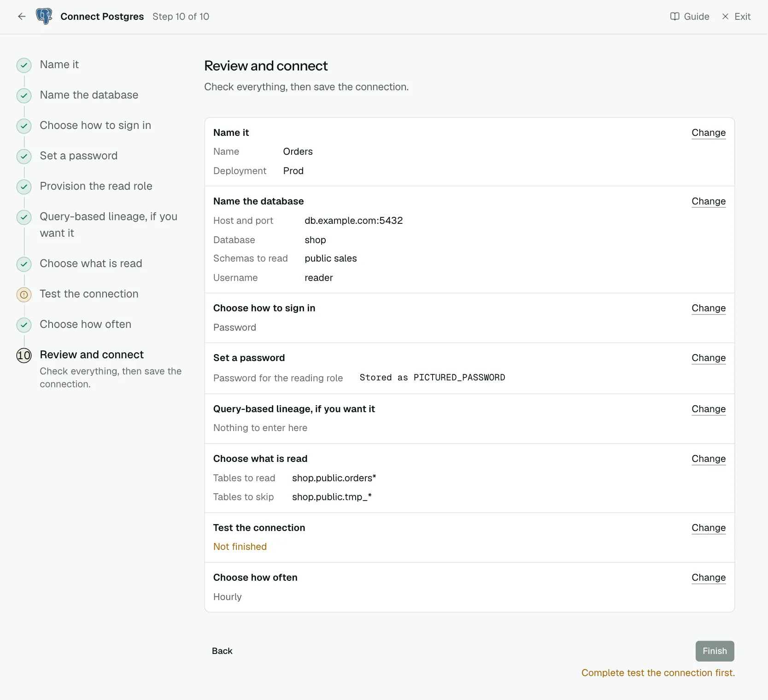Click the 'Hourly' frequency value
Screen dimensions: 768x700
tap(228, 597)
